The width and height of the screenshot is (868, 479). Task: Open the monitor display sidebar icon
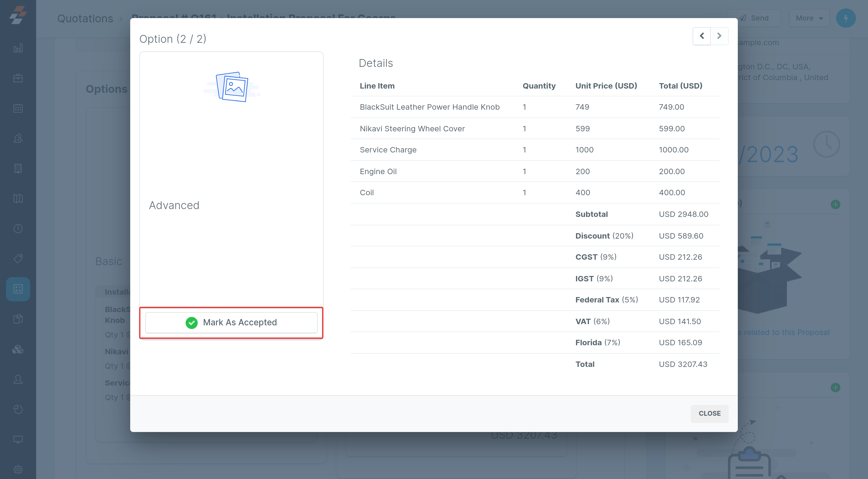[18, 439]
